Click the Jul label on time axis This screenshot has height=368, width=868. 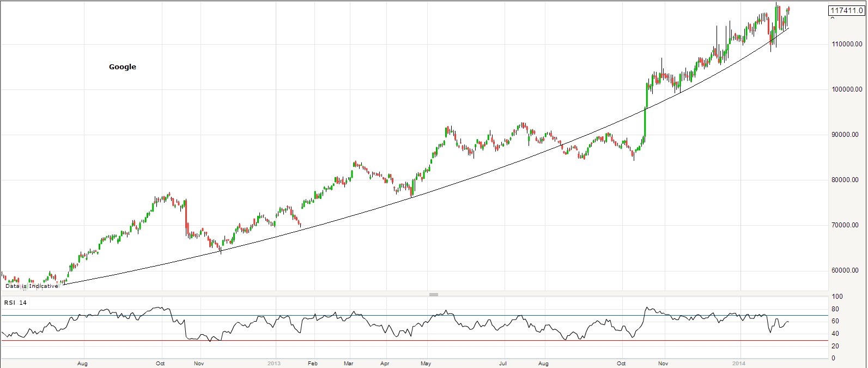click(x=503, y=363)
